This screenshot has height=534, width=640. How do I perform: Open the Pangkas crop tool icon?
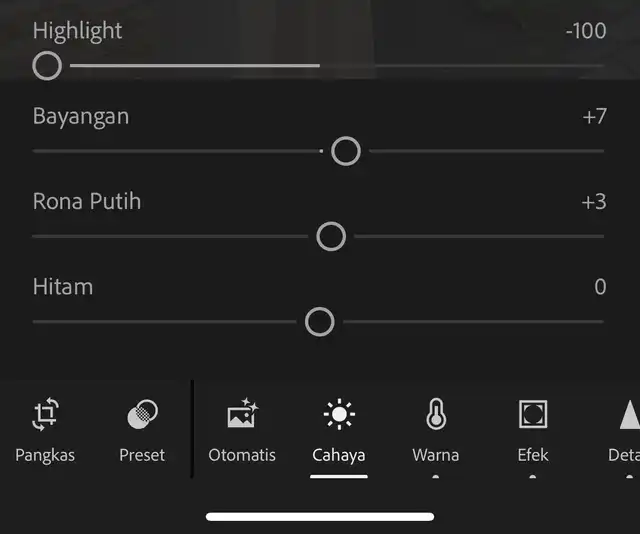click(45, 414)
